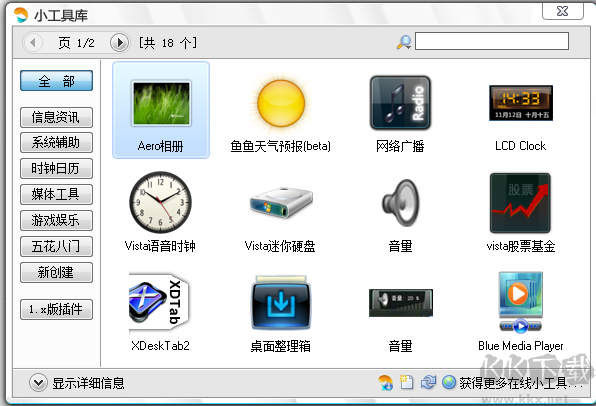Select the Aero相册 widget

point(161,110)
